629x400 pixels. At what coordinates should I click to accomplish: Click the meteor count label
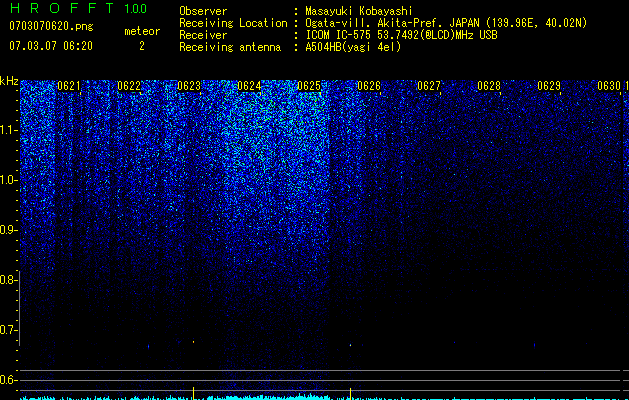pos(142,31)
